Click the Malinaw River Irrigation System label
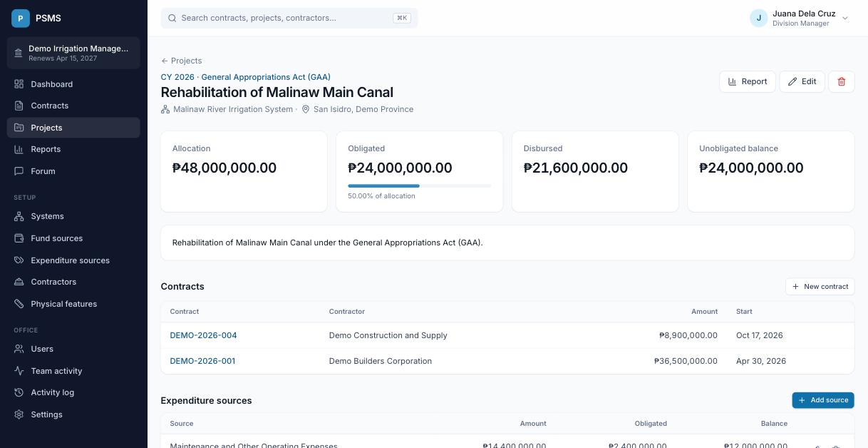Viewport: 868px width, 448px height. point(233,109)
